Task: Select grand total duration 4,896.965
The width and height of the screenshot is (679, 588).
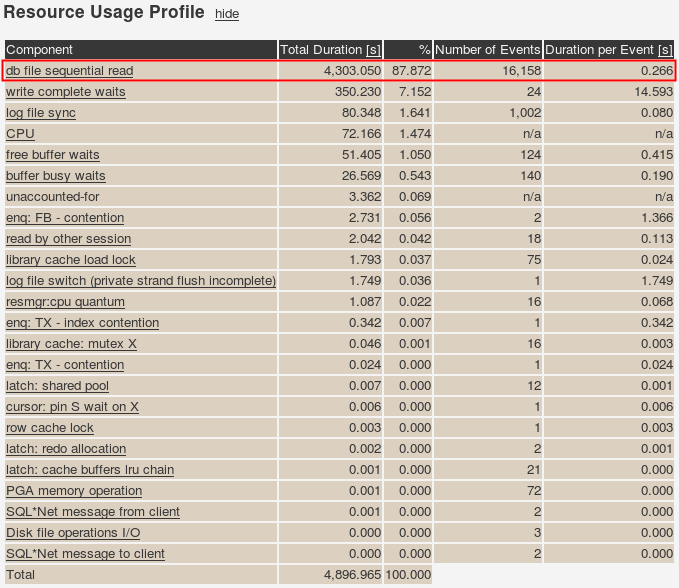Action: [352, 575]
